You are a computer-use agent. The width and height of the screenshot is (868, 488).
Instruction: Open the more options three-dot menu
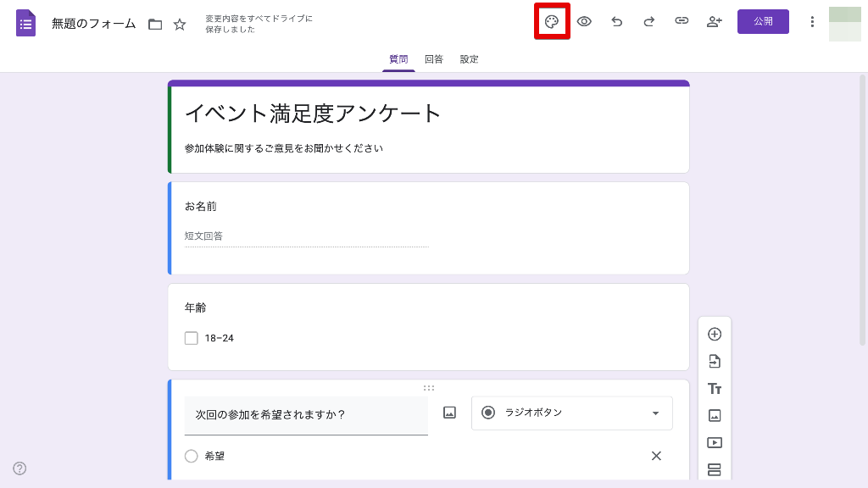[x=812, y=22]
